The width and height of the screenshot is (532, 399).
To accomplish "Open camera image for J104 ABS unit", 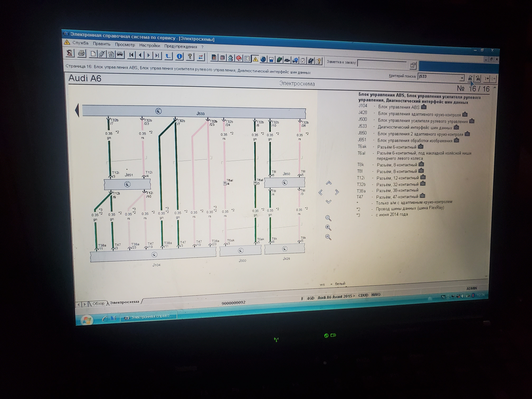I will 424,107.
